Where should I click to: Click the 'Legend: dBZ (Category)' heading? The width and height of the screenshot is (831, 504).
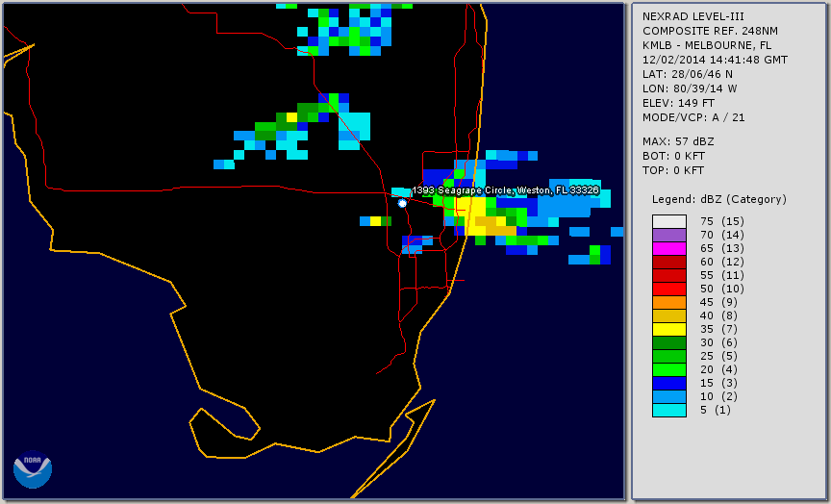(719, 199)
